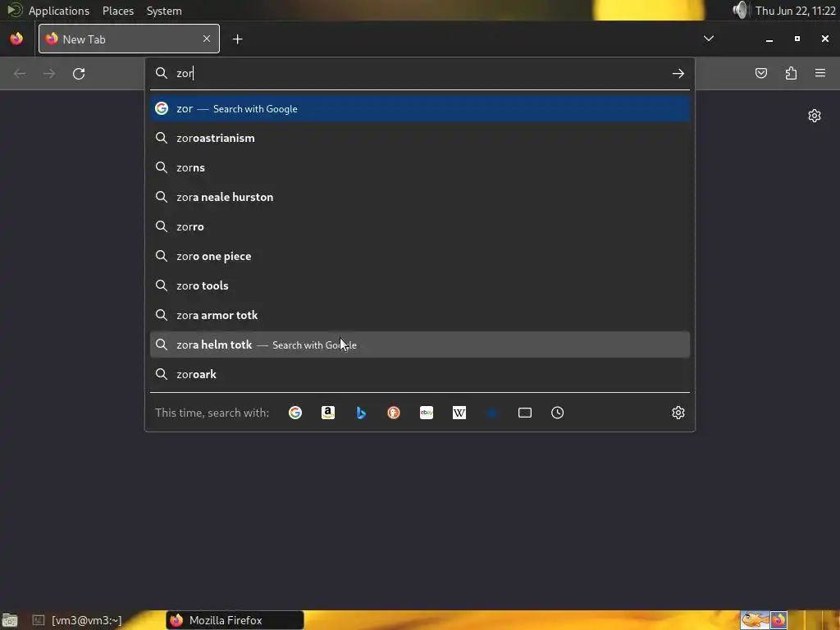Open the volume control speaker icon

[x=740, y=10]
